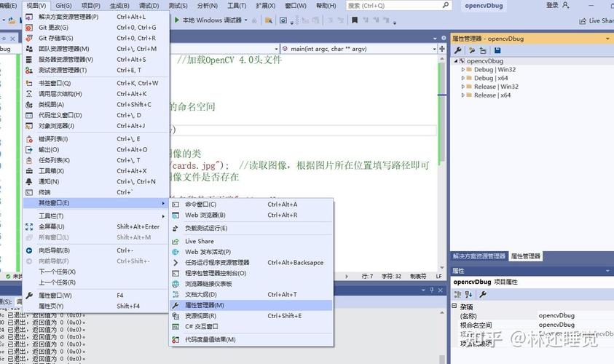Screen dimensions: 614x364
Task: Expand the 其他窗口(E) submenu arrow
Action: point(163,203)
